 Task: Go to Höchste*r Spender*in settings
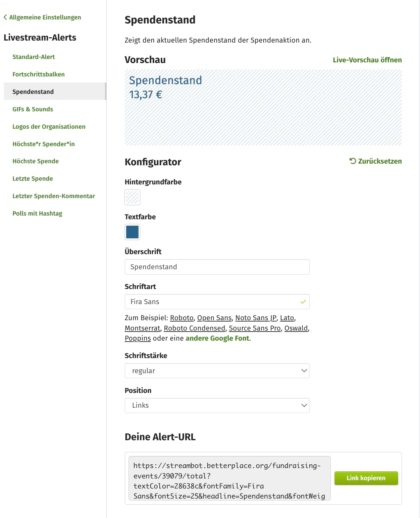point(44,144)
